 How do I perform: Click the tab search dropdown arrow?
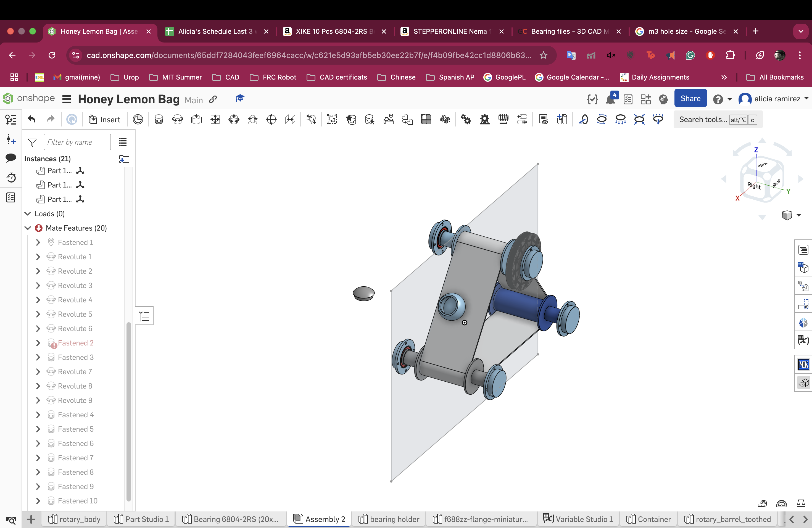(801, 31)
